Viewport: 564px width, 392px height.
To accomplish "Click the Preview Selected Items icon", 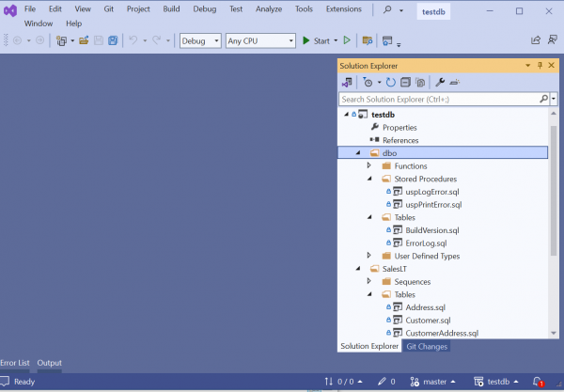I will [455, 83].
